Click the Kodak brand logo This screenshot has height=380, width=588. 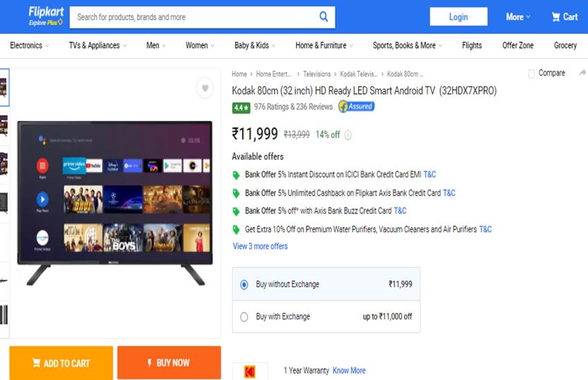click(250, 372)
